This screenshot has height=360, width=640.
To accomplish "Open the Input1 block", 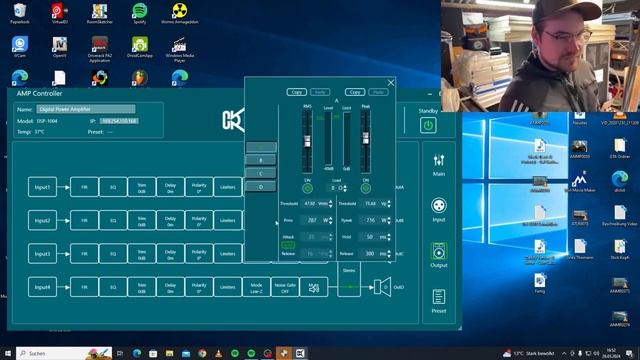I will (x=42, y=187).
